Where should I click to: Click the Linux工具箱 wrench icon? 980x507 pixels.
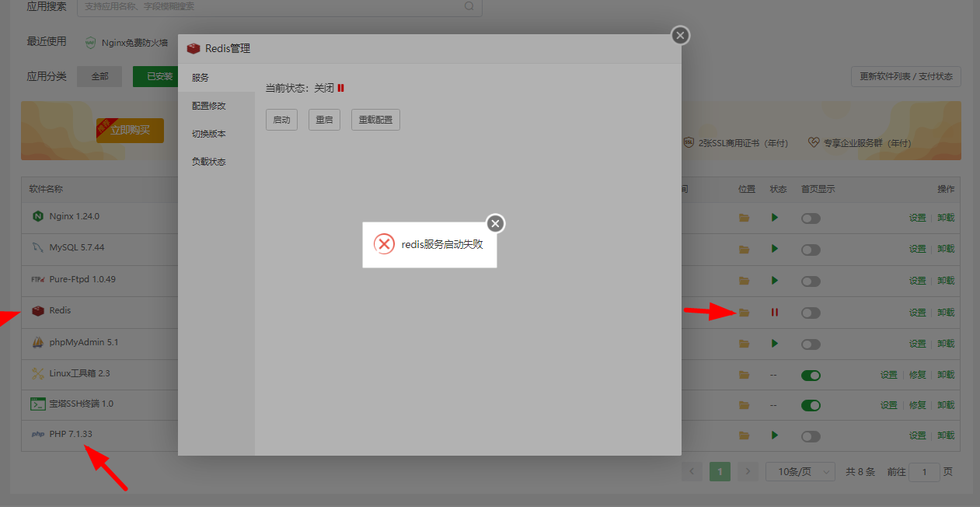click(x=37, y=373)
